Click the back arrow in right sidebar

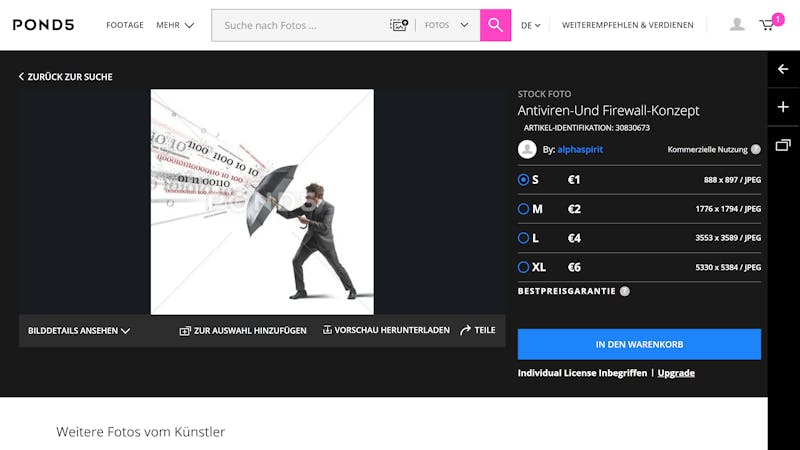coord(783,69)
